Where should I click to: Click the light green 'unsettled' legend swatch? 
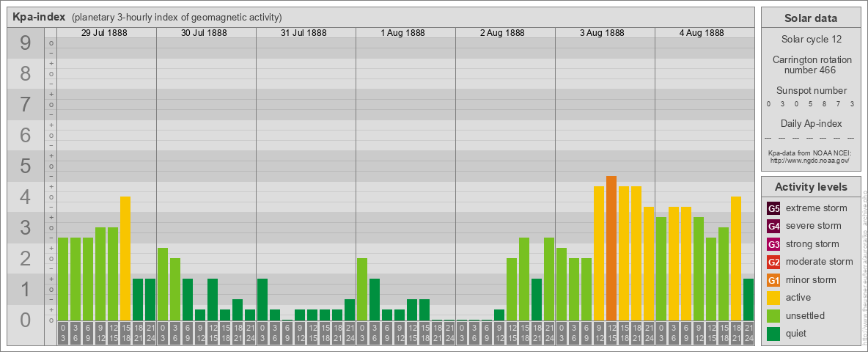click(773, 316)
